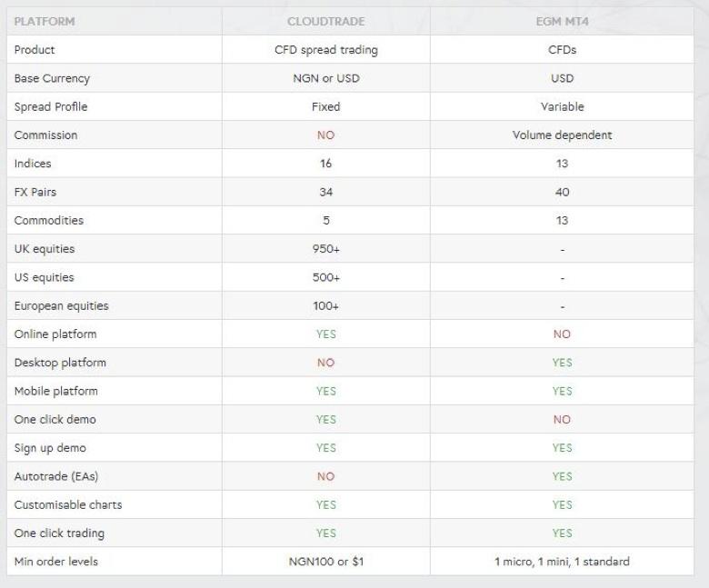
Task: Select the 'CFD spread trading' cell
Action: [325, 50]
